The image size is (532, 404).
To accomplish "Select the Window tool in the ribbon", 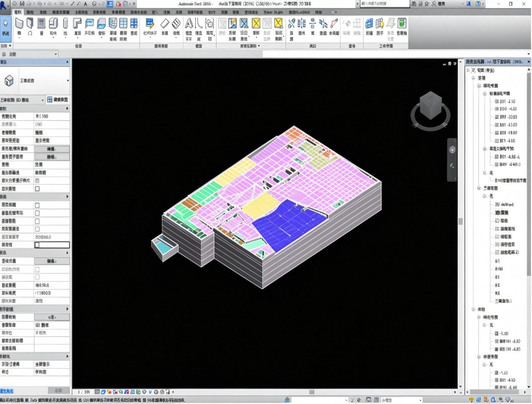I will pos(41,27).
